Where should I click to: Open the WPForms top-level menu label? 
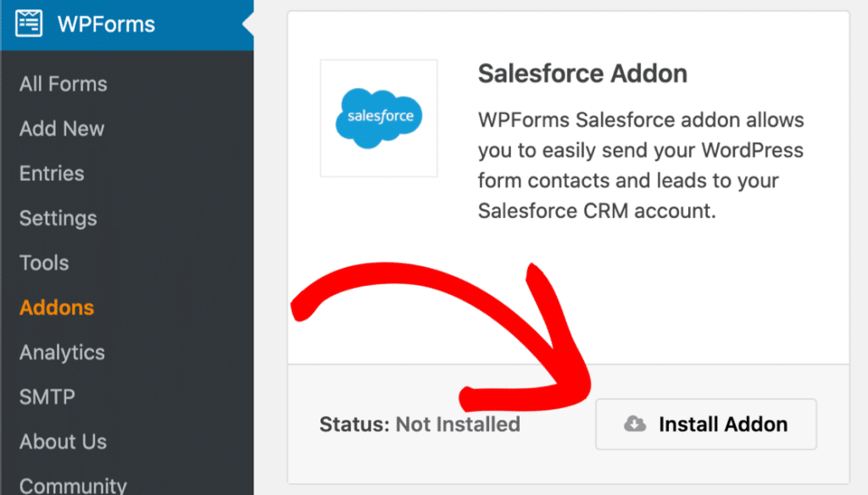[106, 24]
